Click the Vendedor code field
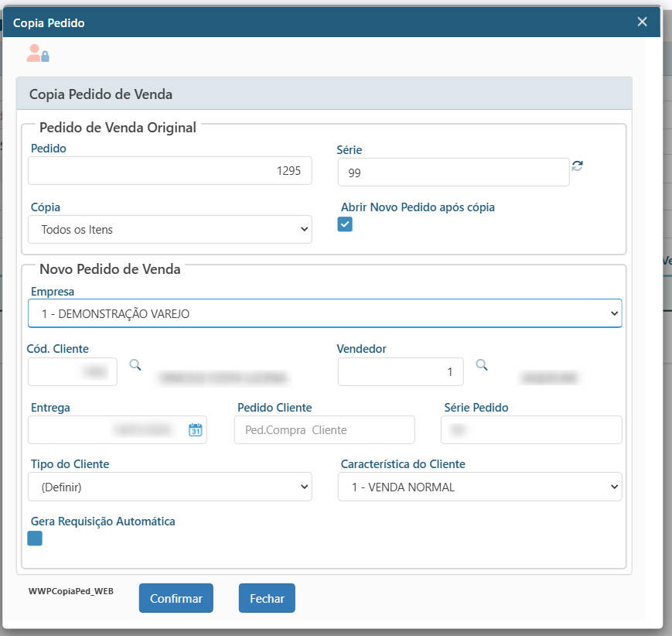Screen dimensions: 672x636 coord(400,372)
